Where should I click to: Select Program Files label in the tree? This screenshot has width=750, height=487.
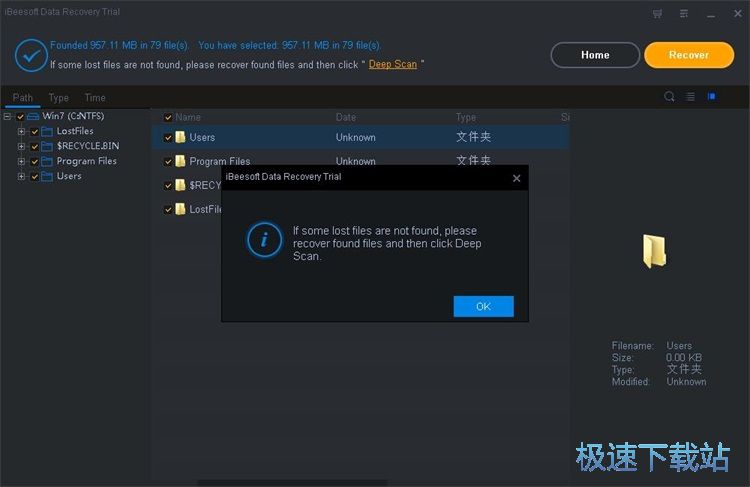pos(87,161)
